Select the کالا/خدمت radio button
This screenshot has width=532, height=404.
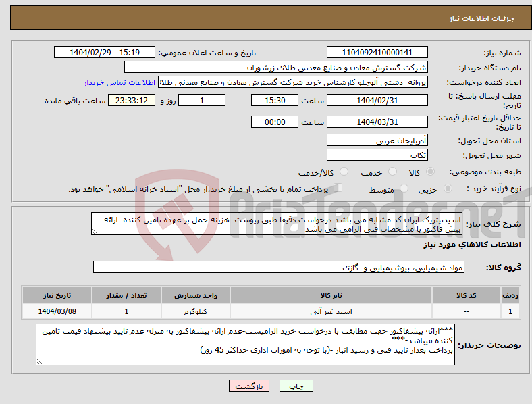pyautogui.click(x=344, y=172)
